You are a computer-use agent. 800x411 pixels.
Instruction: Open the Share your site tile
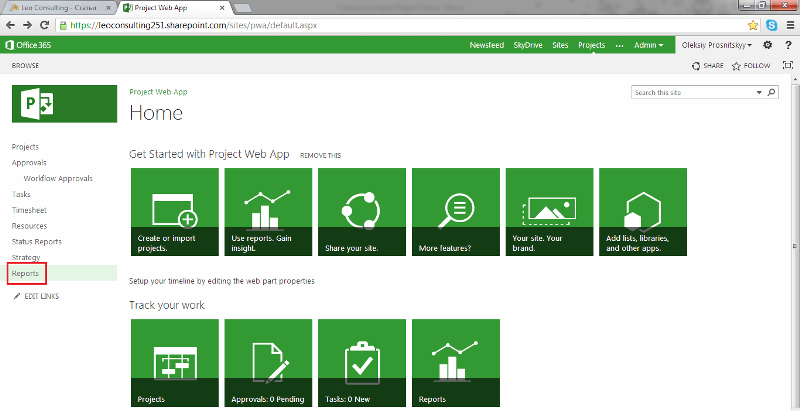pos(362,212)
